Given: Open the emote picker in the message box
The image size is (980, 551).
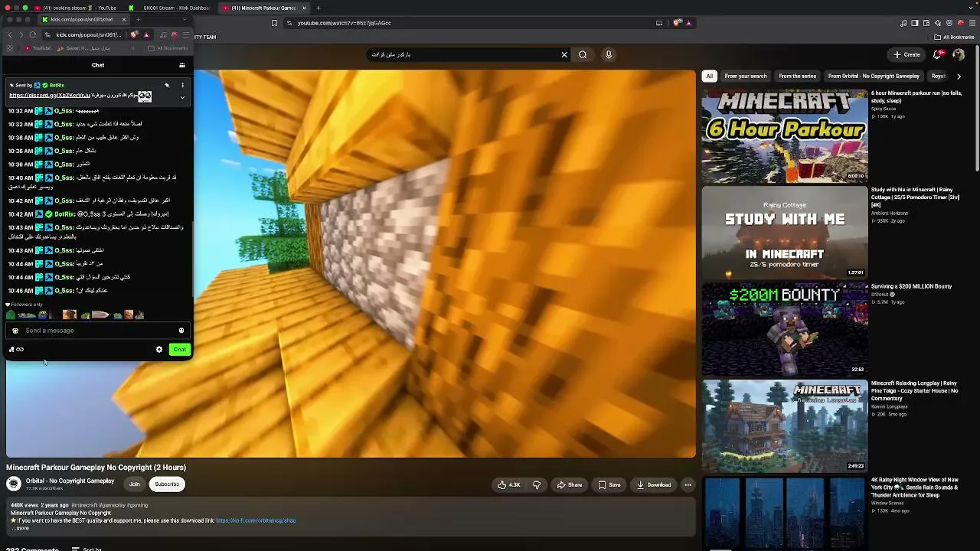Looking at the screenshot, I should 181,331.
